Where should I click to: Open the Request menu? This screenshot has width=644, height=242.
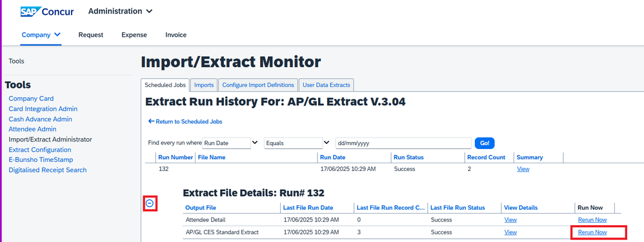(x=91, y=35)
